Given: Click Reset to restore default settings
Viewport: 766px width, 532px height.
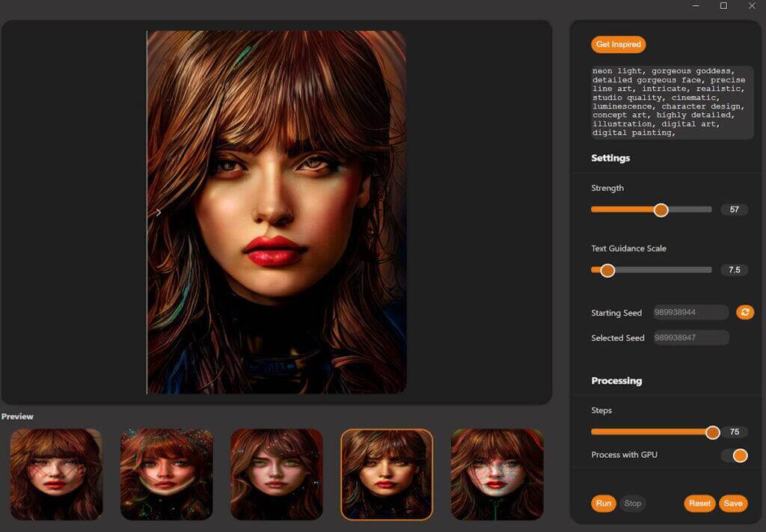Looking at the screenshot, I should click(x=699, y=504).
